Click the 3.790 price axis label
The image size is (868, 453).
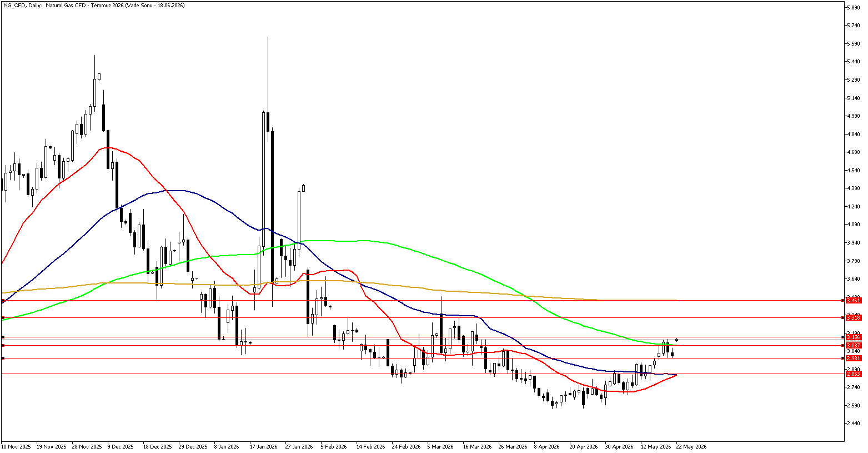(x=854, y=261)
